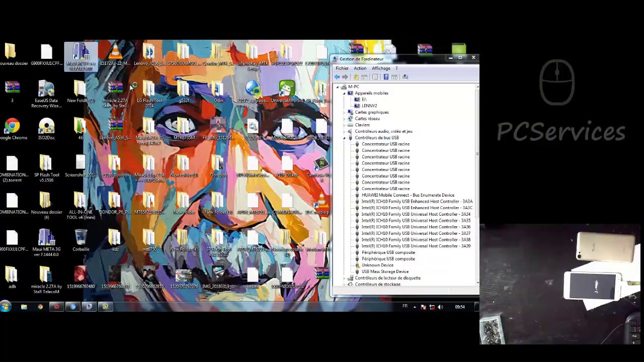This screenshot has width=644, height=362.
Task: Select the E5172_upgrade globe icon
Action: [253, 92]
